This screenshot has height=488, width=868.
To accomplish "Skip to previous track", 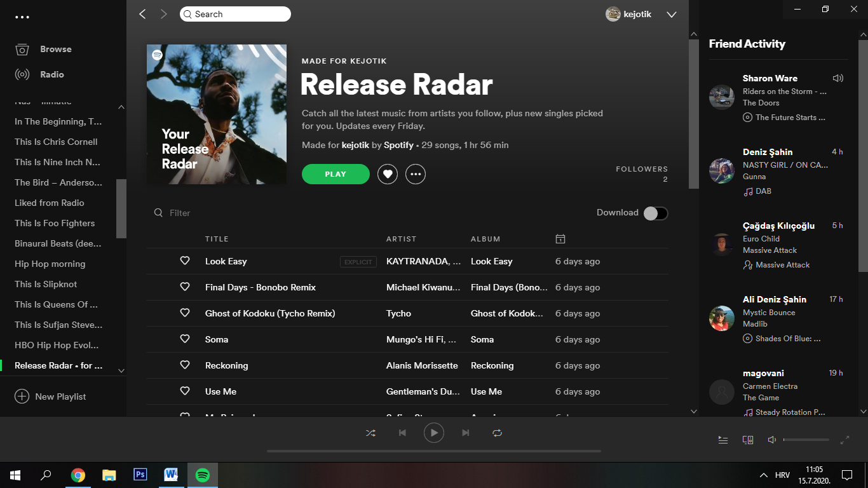I will 402,433.
